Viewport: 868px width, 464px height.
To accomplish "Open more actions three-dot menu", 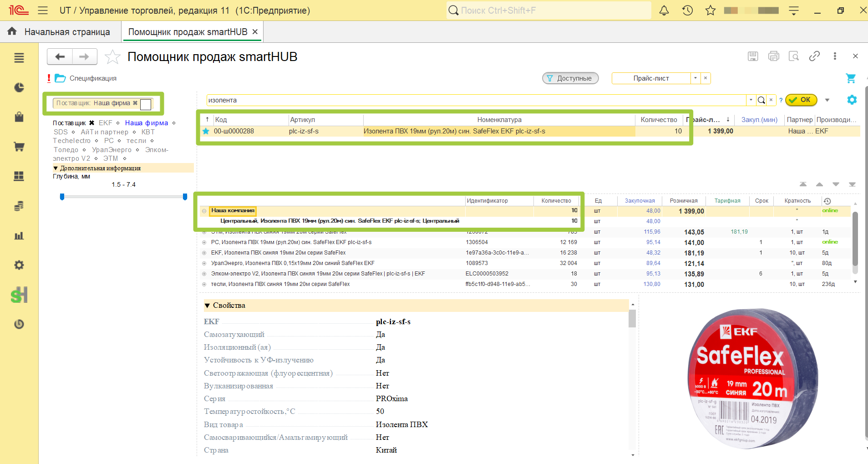I will pos(835,56).
